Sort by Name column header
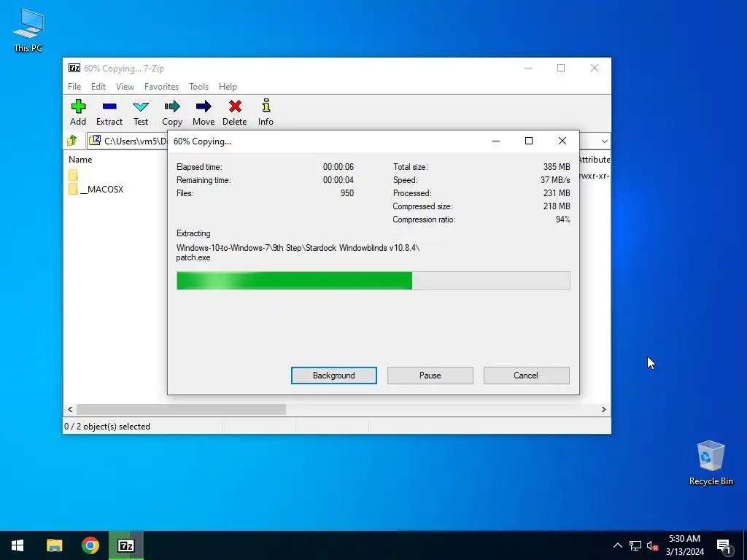 [x=80, y=160]
